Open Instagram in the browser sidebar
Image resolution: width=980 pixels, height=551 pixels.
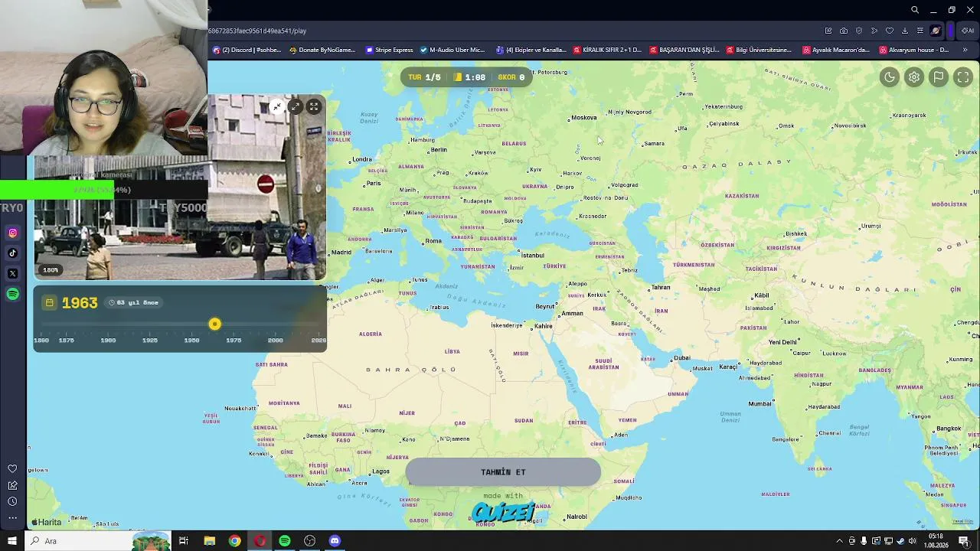pos(12,233)
